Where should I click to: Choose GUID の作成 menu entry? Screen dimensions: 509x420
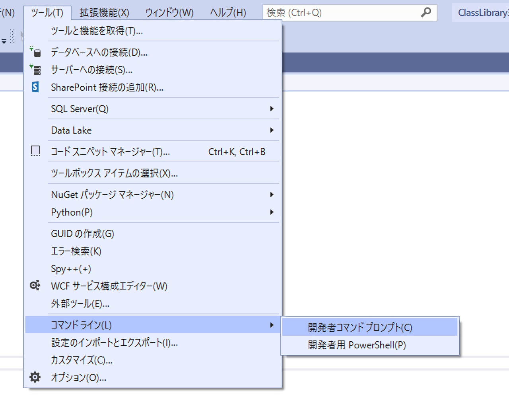point(83,233)
